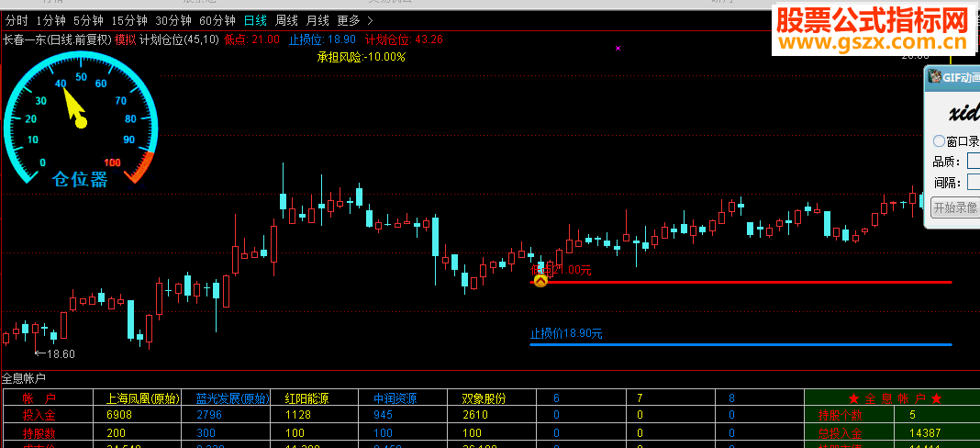Click the 14387 total investment value
Viewport: 980px width, 448px height.
coord(925,432)
